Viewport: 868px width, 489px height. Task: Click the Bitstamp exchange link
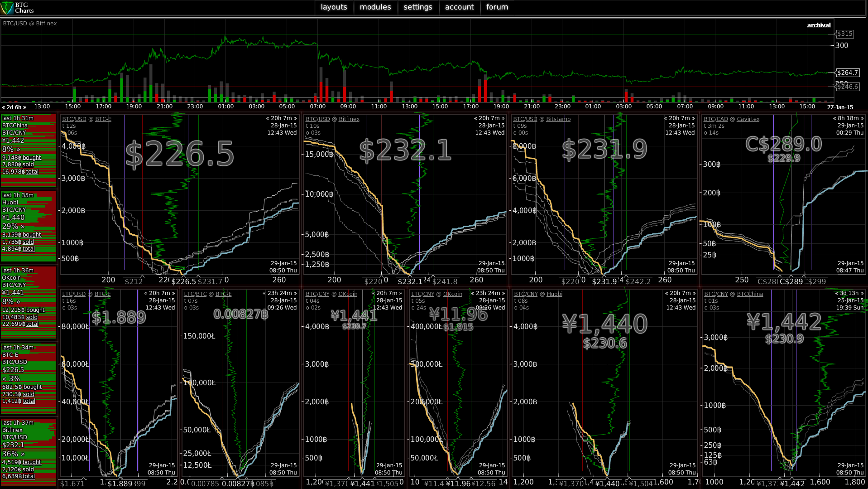coord(558,119)
